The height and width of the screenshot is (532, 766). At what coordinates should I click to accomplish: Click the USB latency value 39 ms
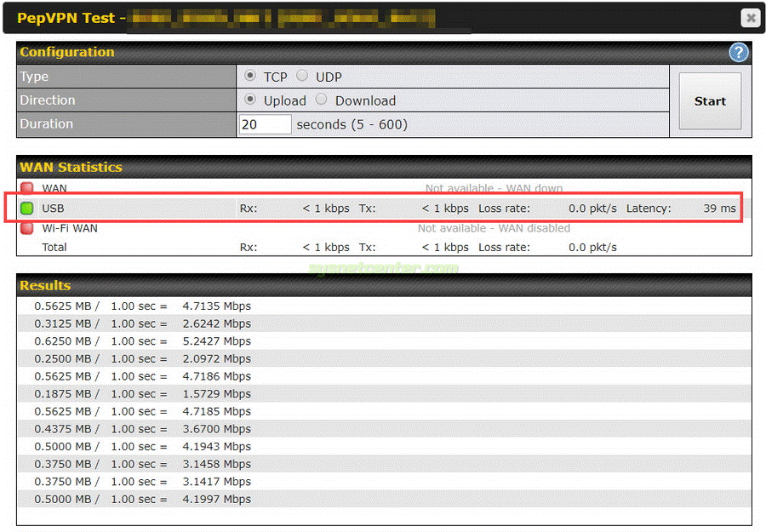(x=719, y=208)
